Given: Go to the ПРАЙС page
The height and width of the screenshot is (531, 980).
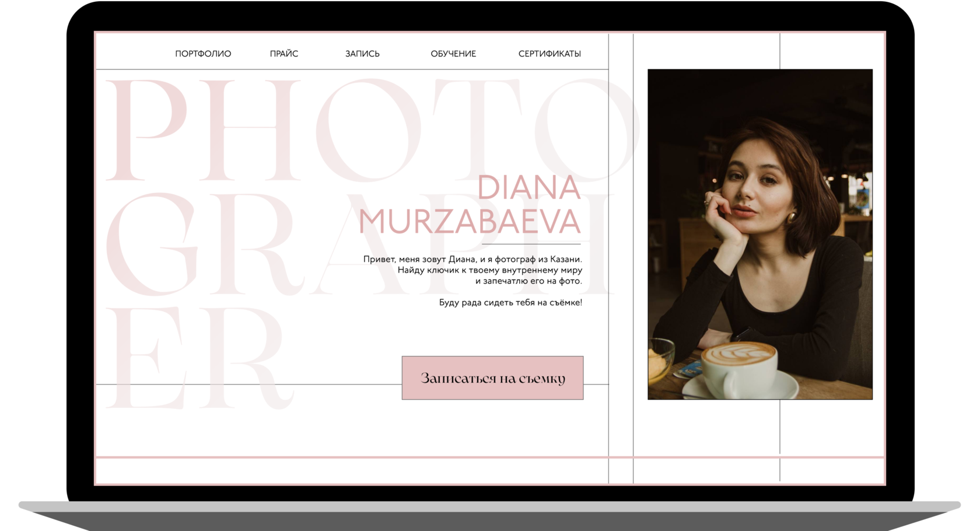Looking at the screenshot, I should pyautogui.click(x=284, y=54).
